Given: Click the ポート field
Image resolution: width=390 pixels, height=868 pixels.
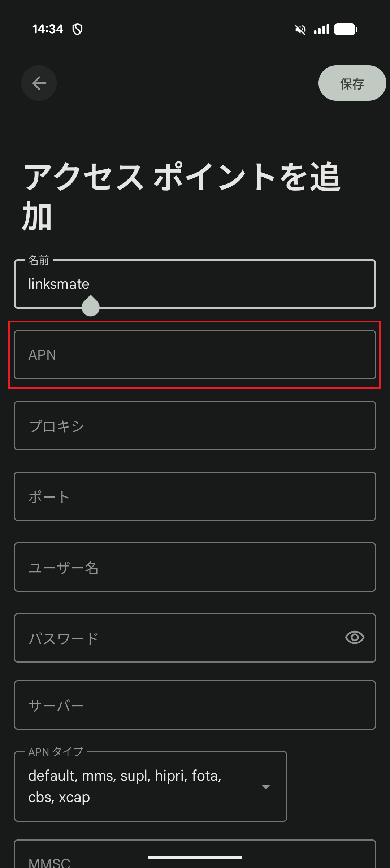Looking at the screenshot, I should (x=195, y=496).
